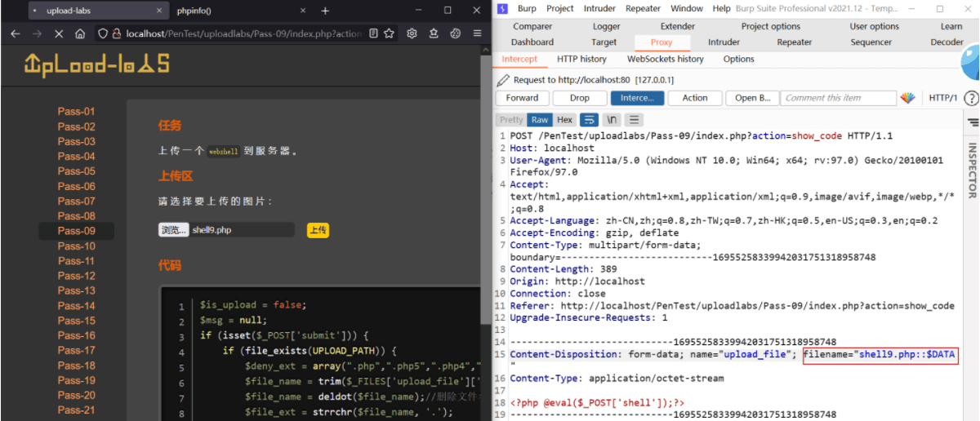The width and height of the screenshot is (980, 421).
Task: Bookmark this page with the star icon
Action: pyautogui.click(x=390, y=33)
